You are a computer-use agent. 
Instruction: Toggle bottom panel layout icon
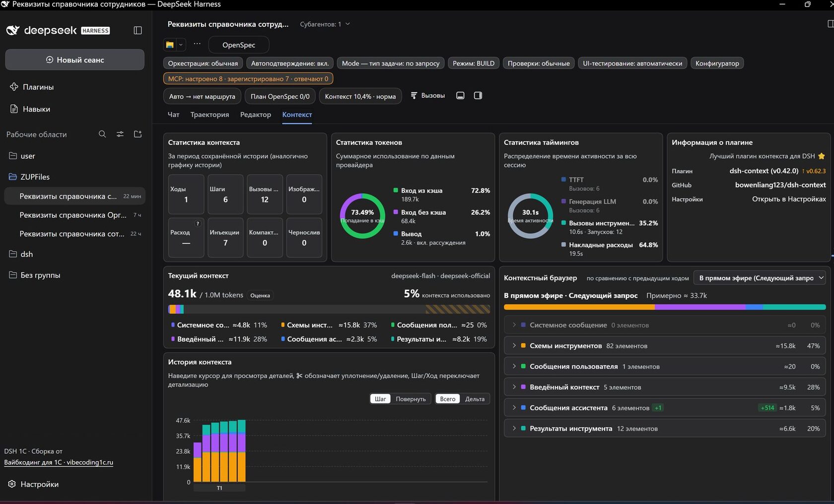[460, 96]
